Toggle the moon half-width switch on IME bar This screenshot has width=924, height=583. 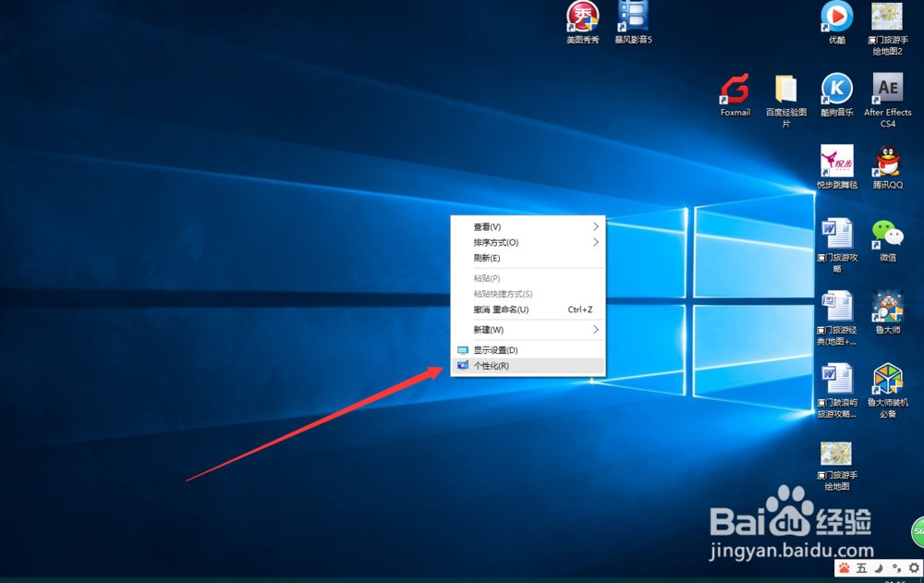[879, 568]
